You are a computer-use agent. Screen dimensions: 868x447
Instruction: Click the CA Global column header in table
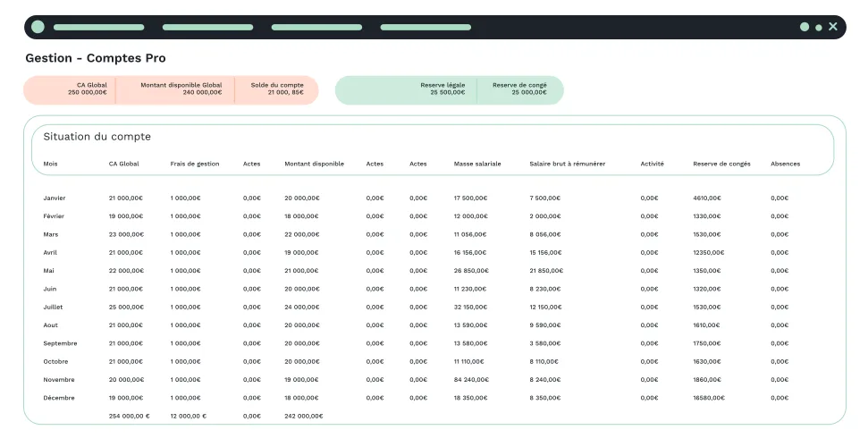tap(124, 164)
